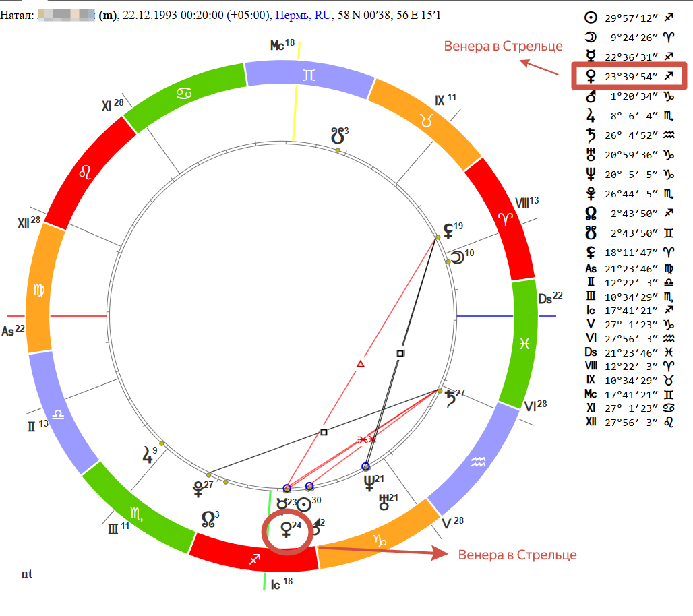Click the square marker on the Pluto–Saturn line
The height and width of the screenshot is (616, 693).
pos(324,432)
